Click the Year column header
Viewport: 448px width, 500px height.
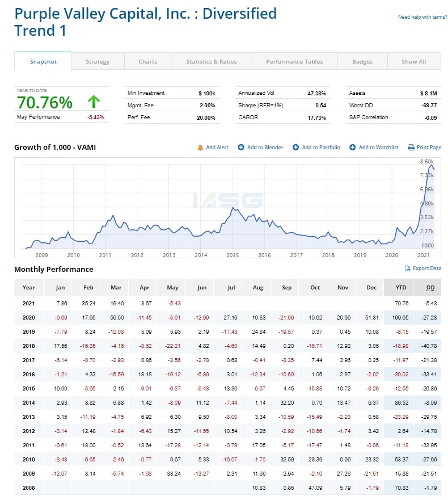click(29, 288)
